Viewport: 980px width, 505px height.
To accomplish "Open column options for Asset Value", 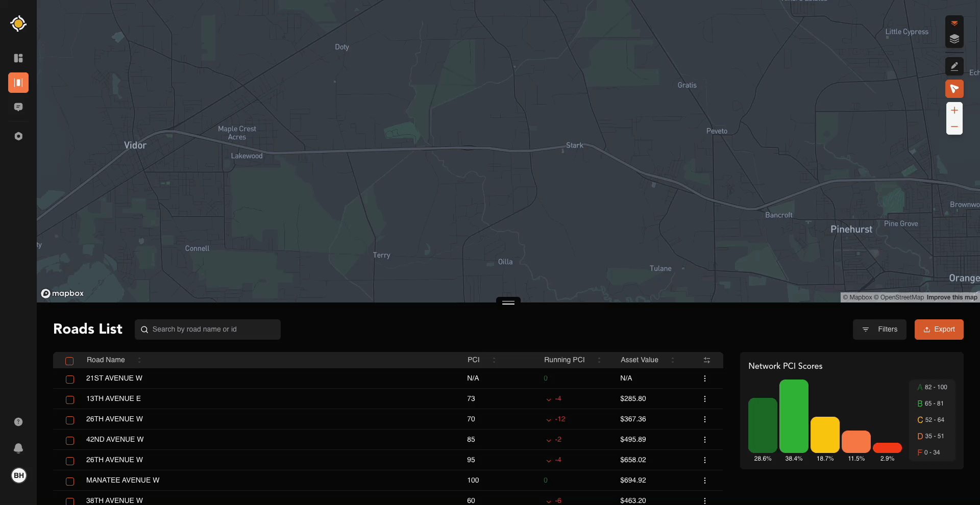I will tap(673, 360).
